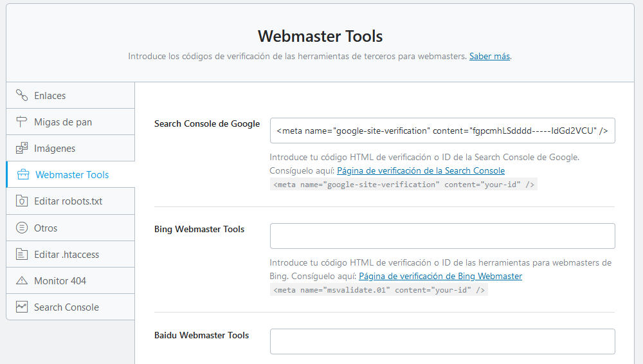Open the Editar robots.txt tab
The height and width of the screenshot is (364, 643).
(71, 201)
